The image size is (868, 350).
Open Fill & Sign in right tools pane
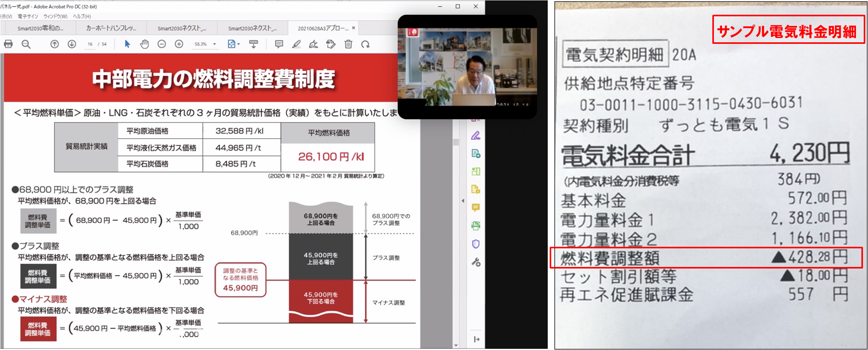pyautogui.click(x=476, y=136)
